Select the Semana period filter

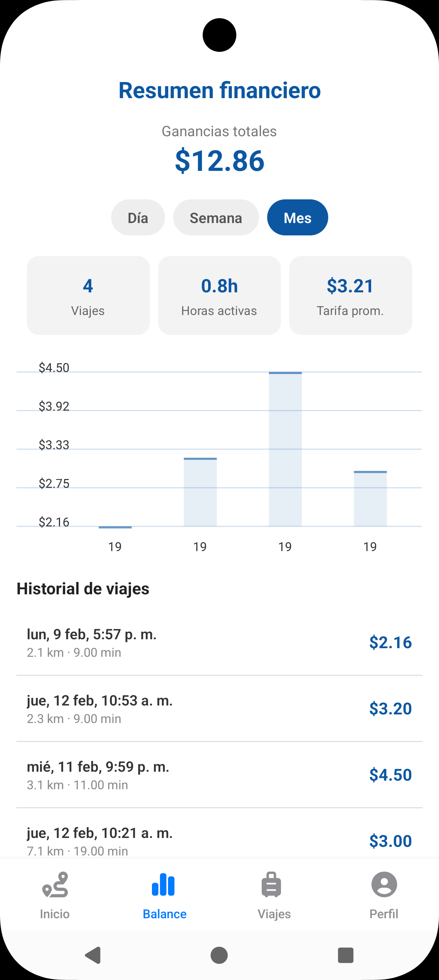point(216,218)
